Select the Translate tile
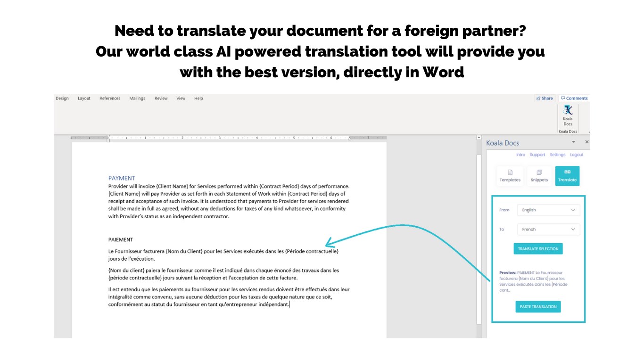This screenshot has width=644, height=362. (x=568, y=176)
